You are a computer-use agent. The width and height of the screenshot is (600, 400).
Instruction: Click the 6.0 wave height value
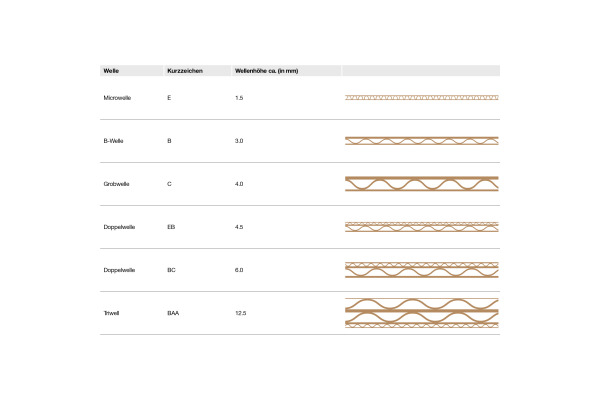pyautogui.click(x=239, y=270)
